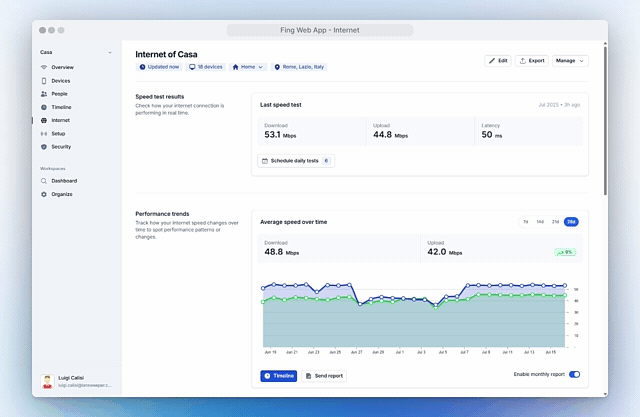The width and height of the screenshot is (640, 417).
Task: Click the location pin icon near Rome
Action: pos(277,67)
